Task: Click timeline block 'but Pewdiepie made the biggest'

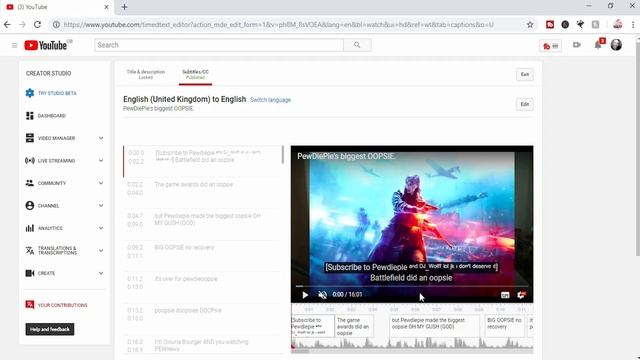Action: pos(435,326)
